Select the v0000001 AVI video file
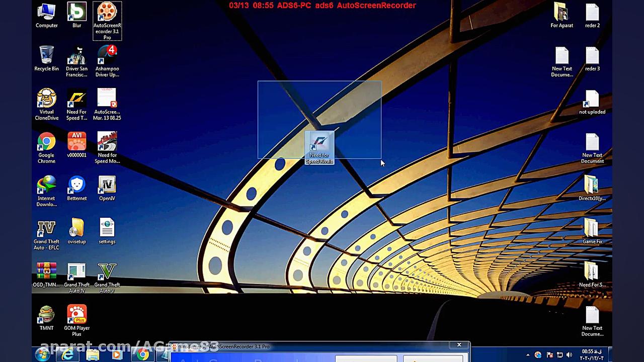This screenshot has width=644, height=362. 76,145
